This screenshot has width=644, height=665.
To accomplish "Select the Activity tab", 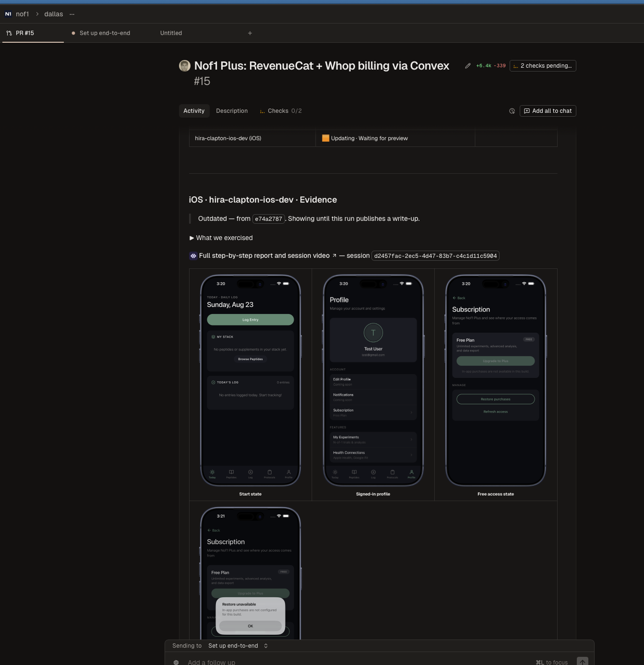I will [194, 111].
